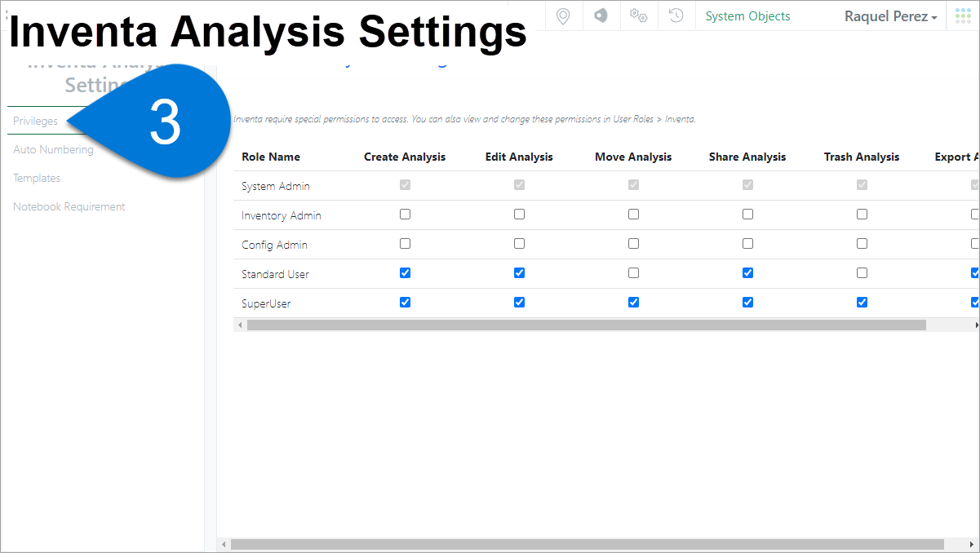The image size is (980, 553).
Task: Open Notebook Requirement settings section
Action: point(69,206)
